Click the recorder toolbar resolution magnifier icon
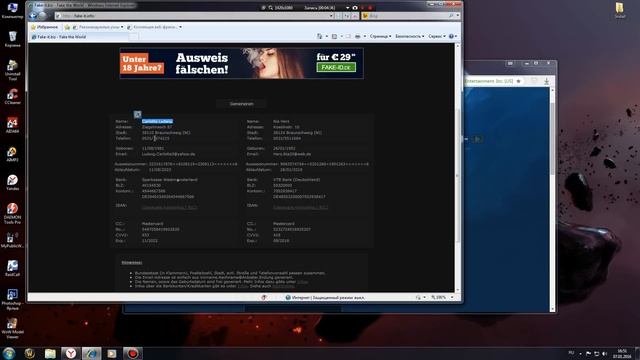 point(271,8)
